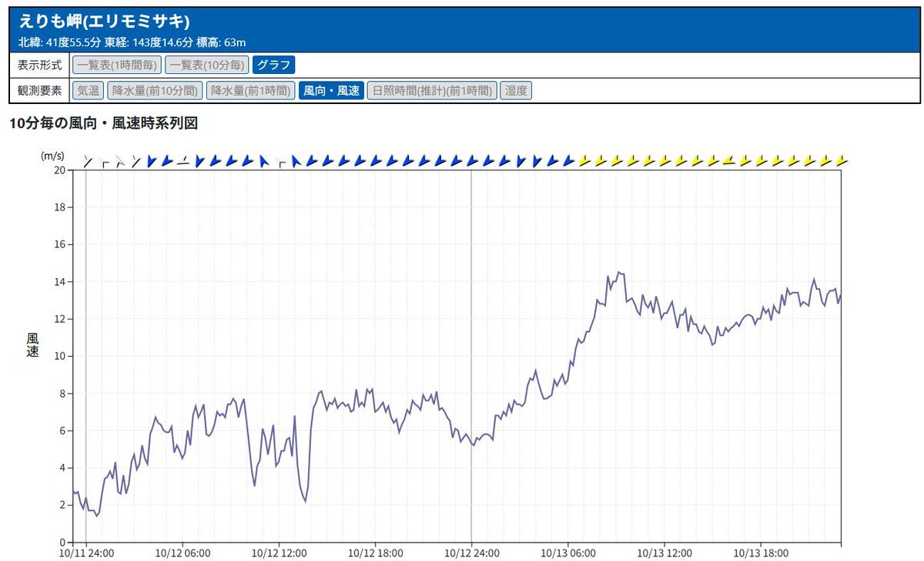This screenshot has width=924, height=561.
Task: Select the グラフ display format
Action: tap(273, 65)
